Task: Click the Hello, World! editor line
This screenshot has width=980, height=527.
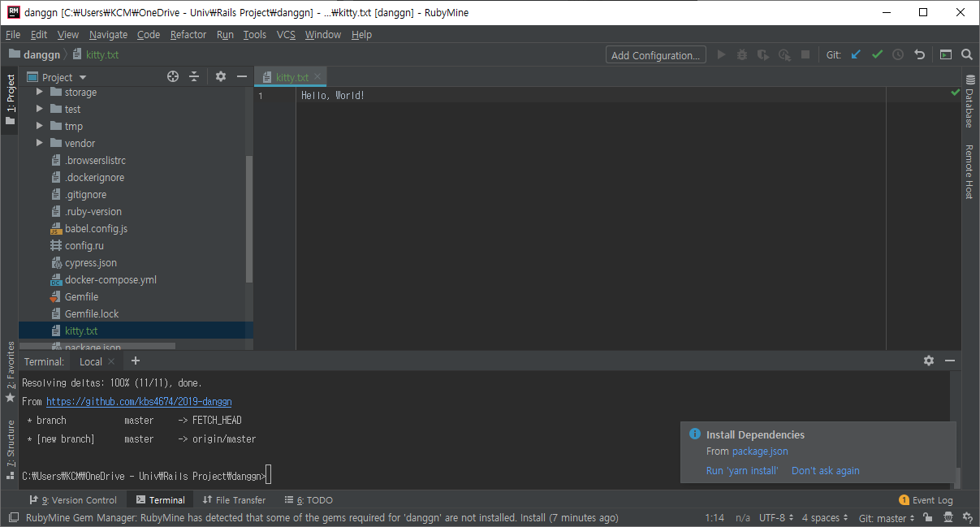Action: 333,96
